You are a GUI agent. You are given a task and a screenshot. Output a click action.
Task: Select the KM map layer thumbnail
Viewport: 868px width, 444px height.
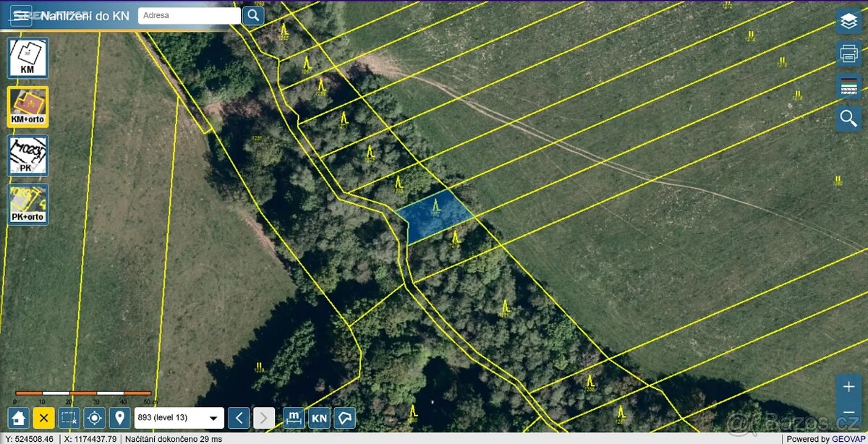coord(28,58)
